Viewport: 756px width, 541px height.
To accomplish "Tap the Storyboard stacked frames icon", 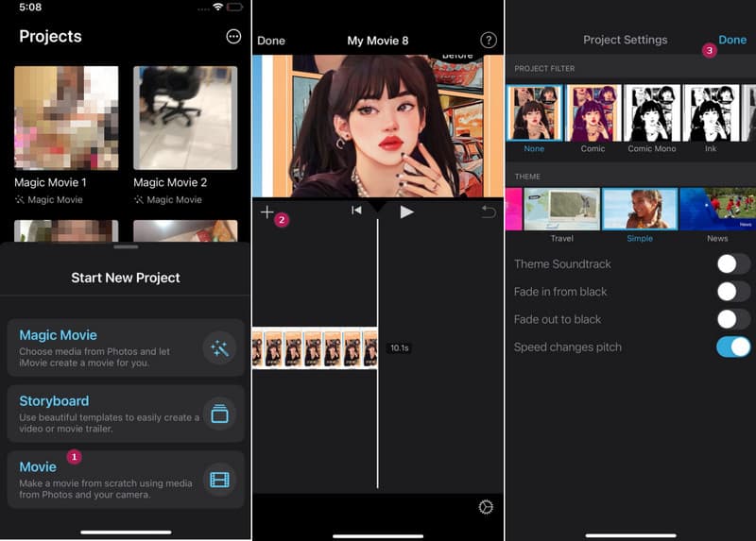I will point(219,414).
